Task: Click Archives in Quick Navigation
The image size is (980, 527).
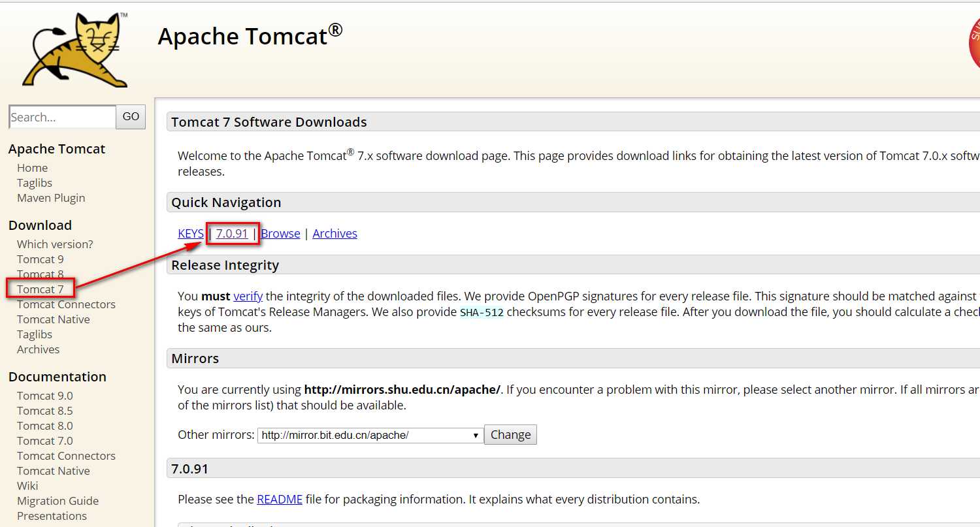Action: pyautogui.click(x=335, y=233)
